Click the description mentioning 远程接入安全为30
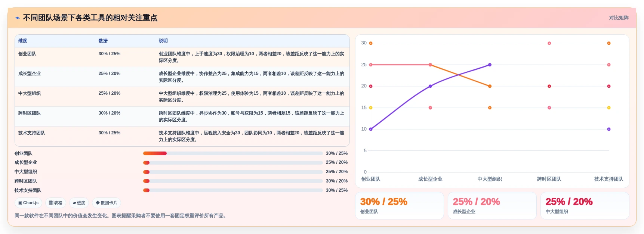The width and height of the screenshot is (644, 234). coord(252,136)
